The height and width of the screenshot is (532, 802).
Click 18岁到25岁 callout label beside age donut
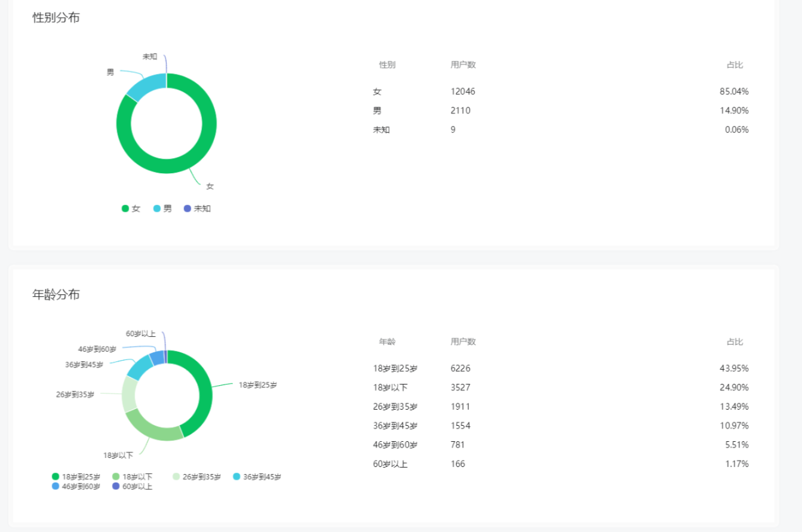point(258,385)
